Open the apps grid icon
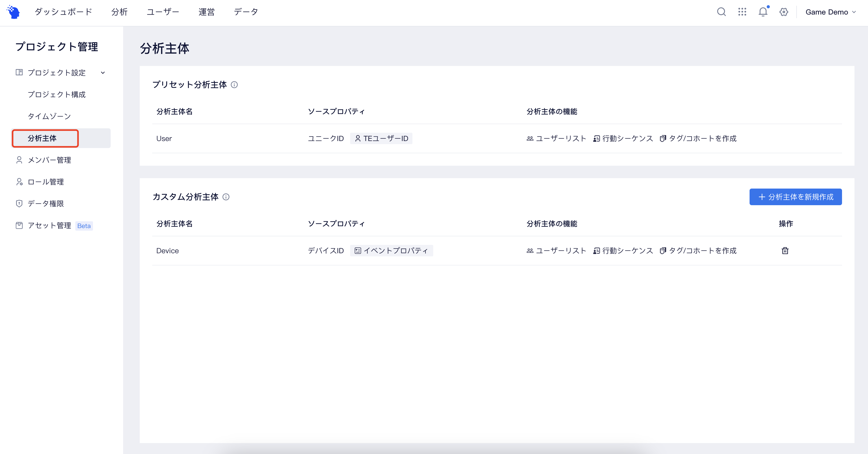 tap(742, 12)
